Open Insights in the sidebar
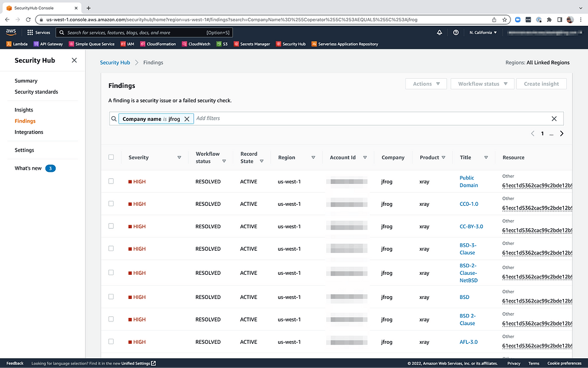This screenshot has height=368, width=588. click(24, 110)
